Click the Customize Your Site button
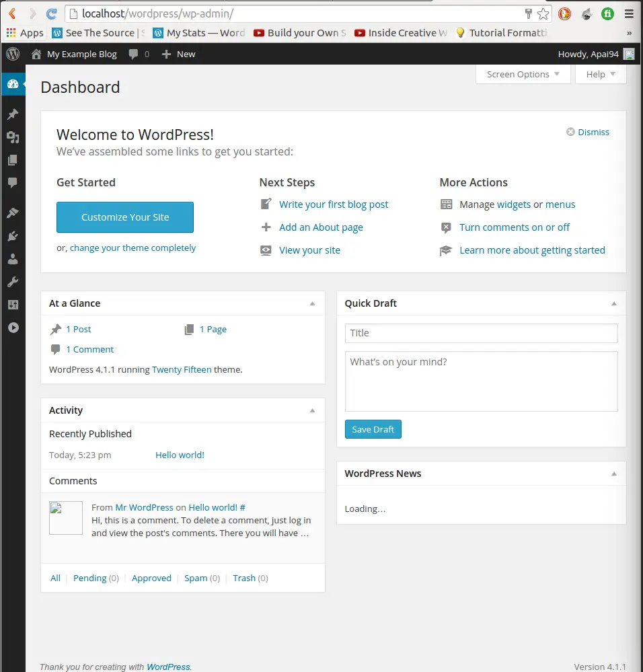 [x=125, y=217]
